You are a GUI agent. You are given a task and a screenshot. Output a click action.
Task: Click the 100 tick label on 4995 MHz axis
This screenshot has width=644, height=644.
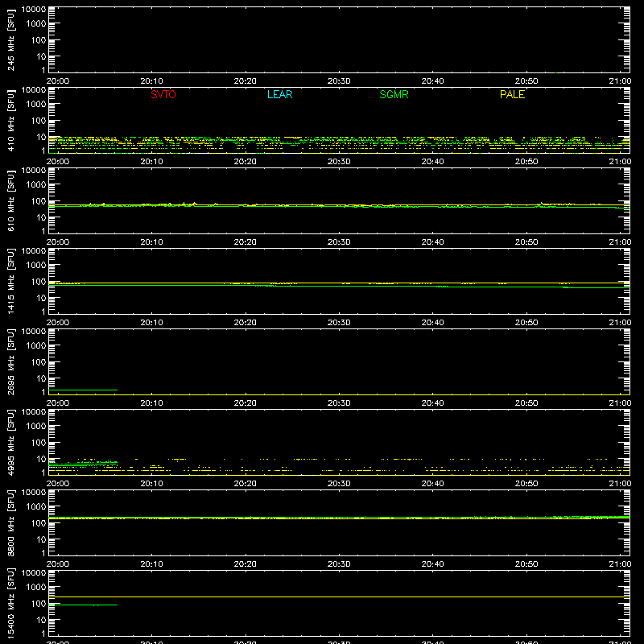click(39, 442)
